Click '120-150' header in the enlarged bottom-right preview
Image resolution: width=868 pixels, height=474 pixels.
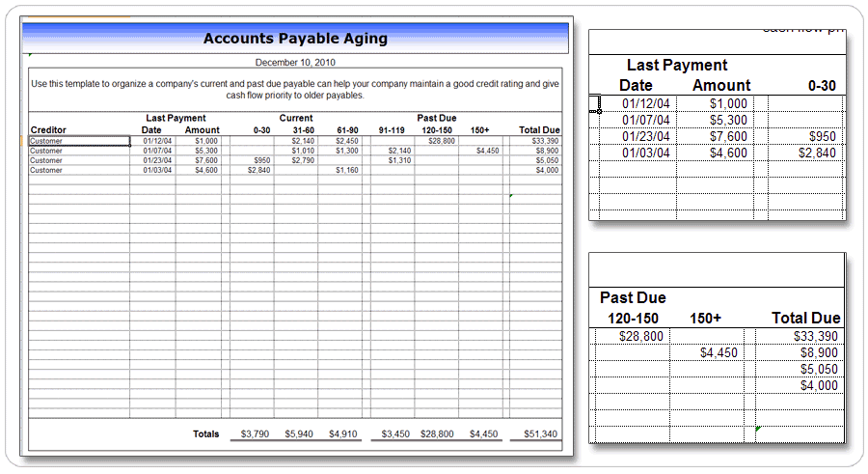(x=633, y=319)
